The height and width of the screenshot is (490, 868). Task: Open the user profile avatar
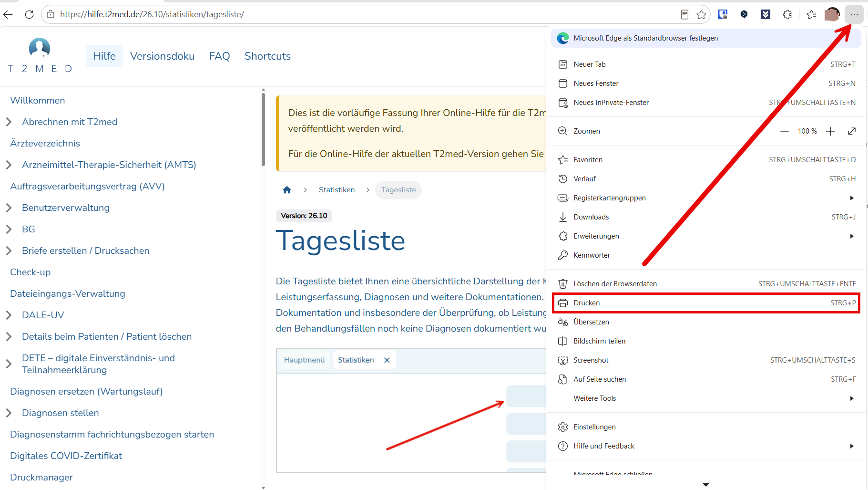832,14
